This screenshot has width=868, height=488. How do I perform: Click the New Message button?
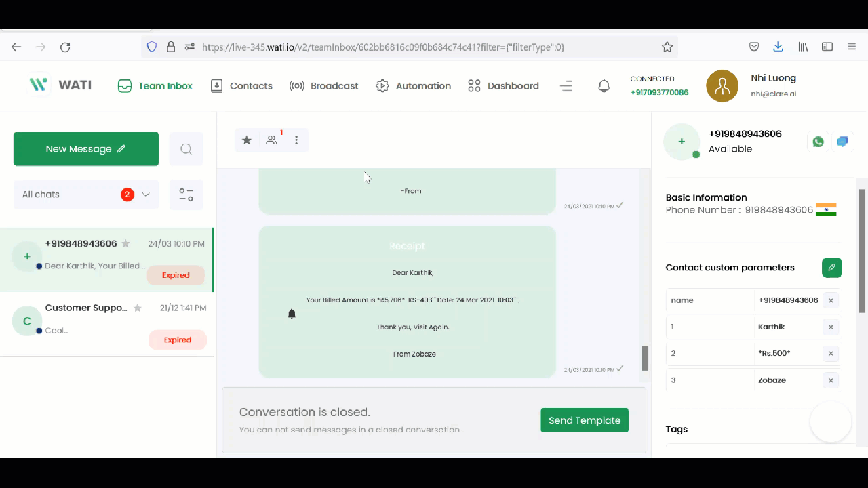pos(86,149)
